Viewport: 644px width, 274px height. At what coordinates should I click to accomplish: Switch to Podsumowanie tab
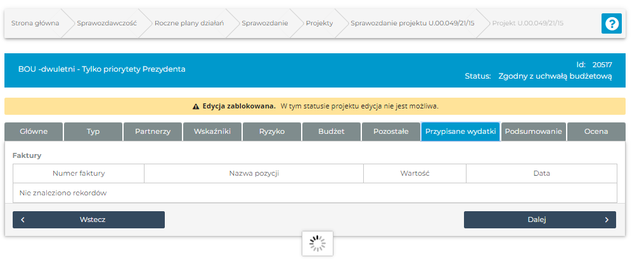coord(533,131)
